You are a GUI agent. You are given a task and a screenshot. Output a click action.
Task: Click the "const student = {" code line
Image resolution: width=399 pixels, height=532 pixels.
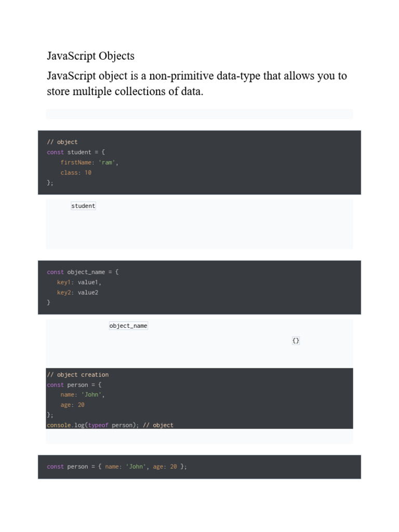tap(76, 152)
